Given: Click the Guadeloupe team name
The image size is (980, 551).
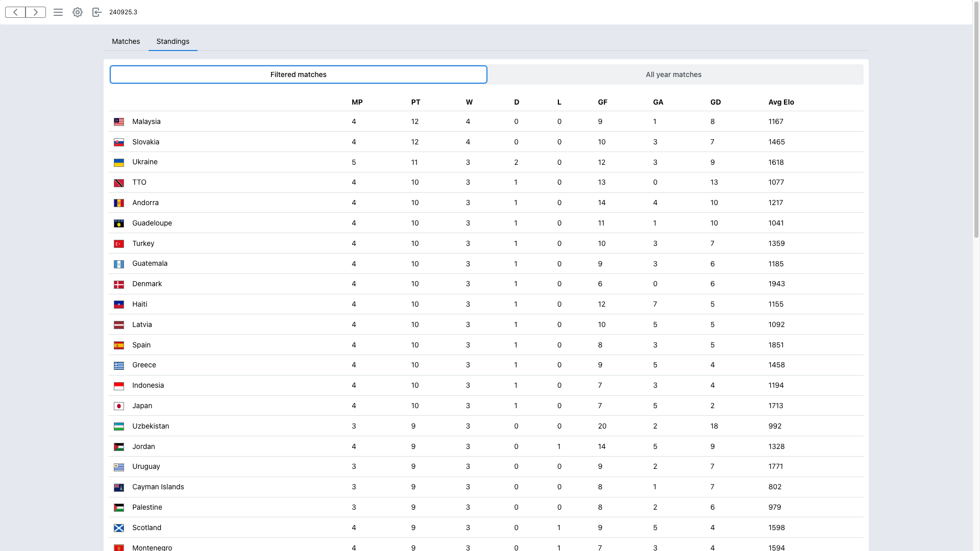Looking at the screenshot, I should point(152,223).
